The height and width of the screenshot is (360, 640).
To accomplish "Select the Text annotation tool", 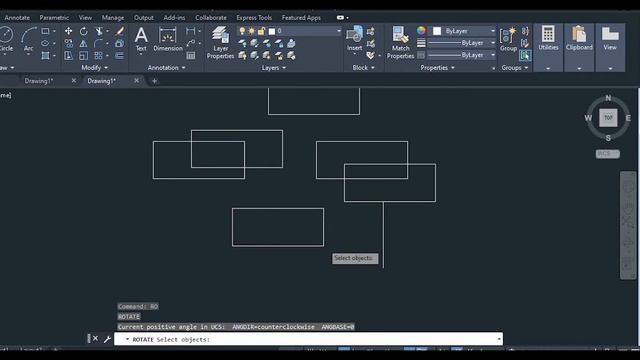I will pyautogui.click(x=141, y=39).
